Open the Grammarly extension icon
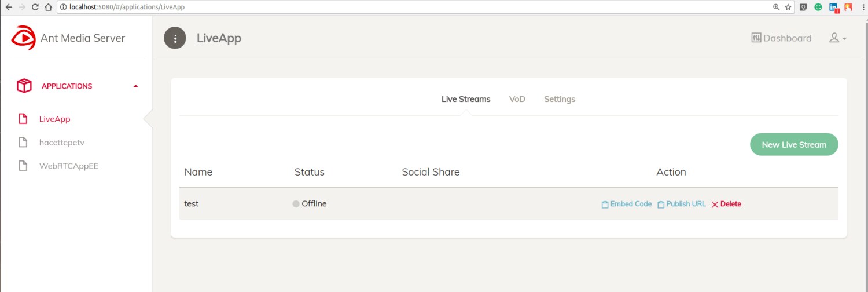 818,8
